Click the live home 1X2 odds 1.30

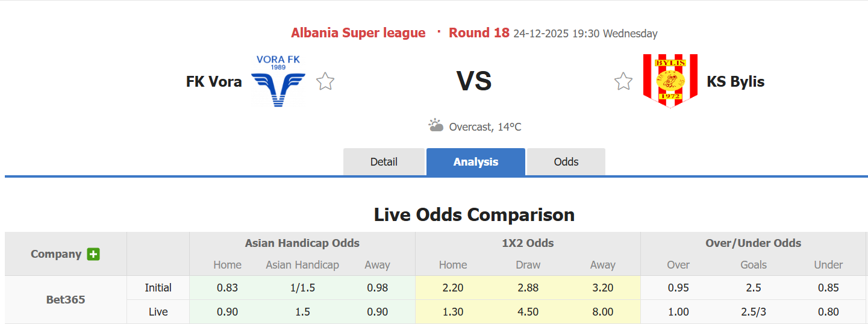click(x=453, y=312)
